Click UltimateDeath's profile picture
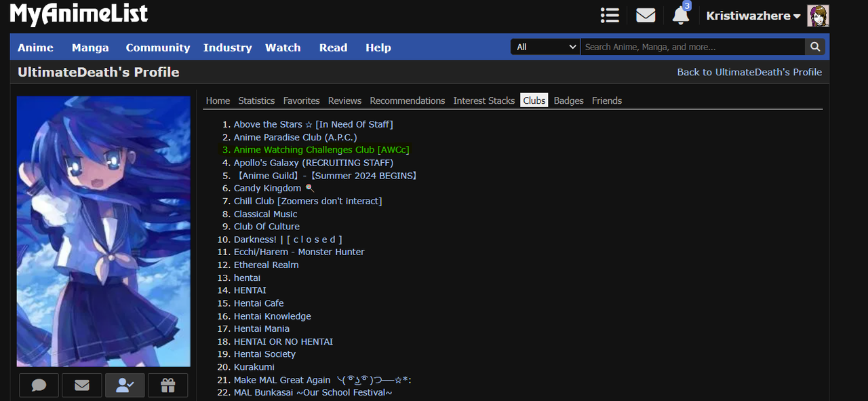 pos(104,231)
